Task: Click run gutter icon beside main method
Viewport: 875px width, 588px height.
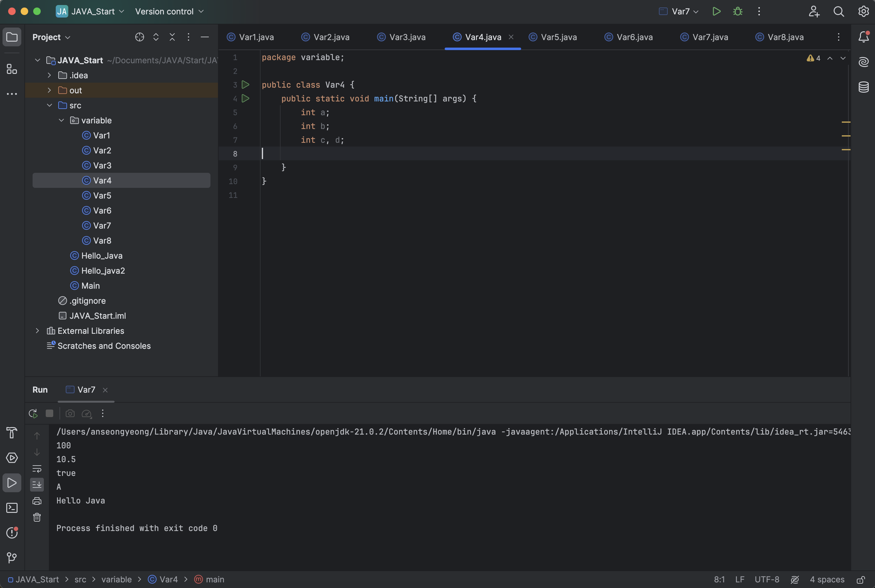Action: tap(246, 99)
